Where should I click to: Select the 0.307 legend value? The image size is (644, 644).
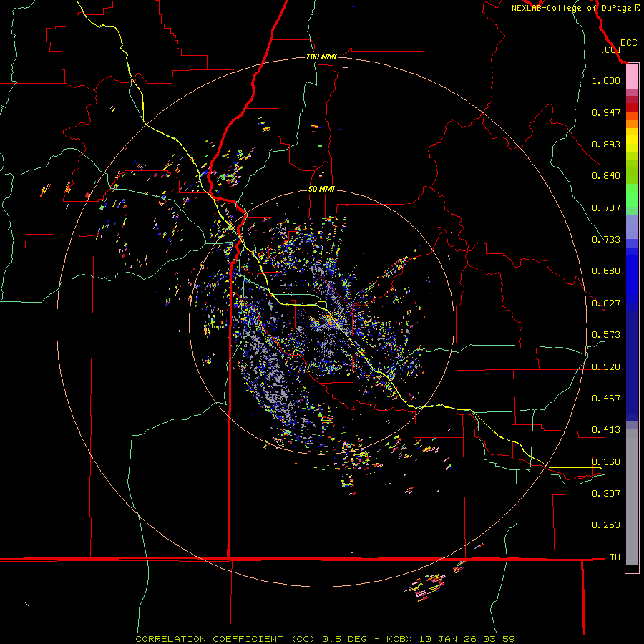pos(606,494)
